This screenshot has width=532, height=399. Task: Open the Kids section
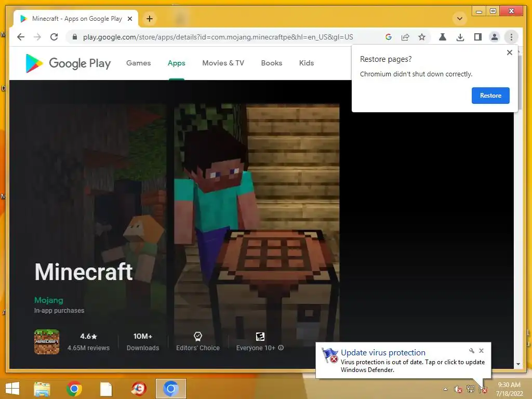307,63
